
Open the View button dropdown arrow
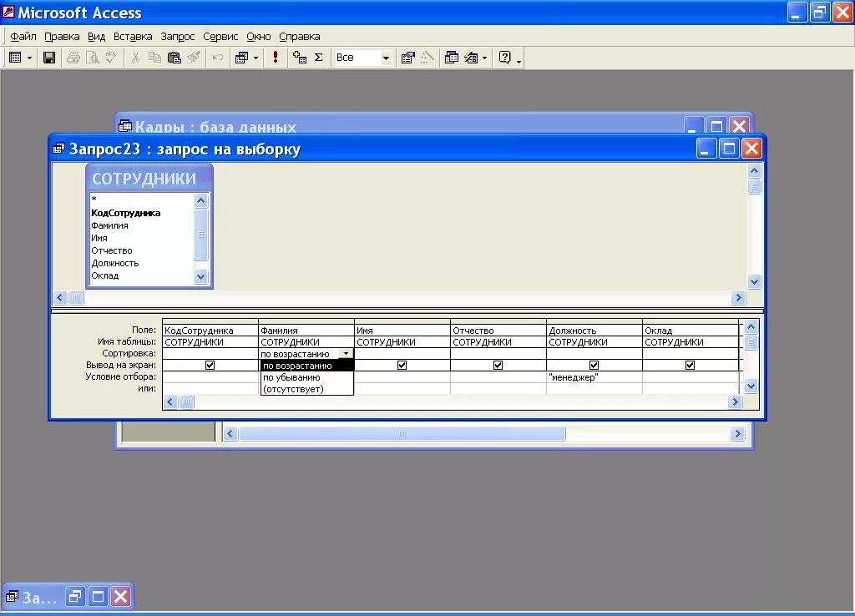pyautogui.click(x=29, y=58)
